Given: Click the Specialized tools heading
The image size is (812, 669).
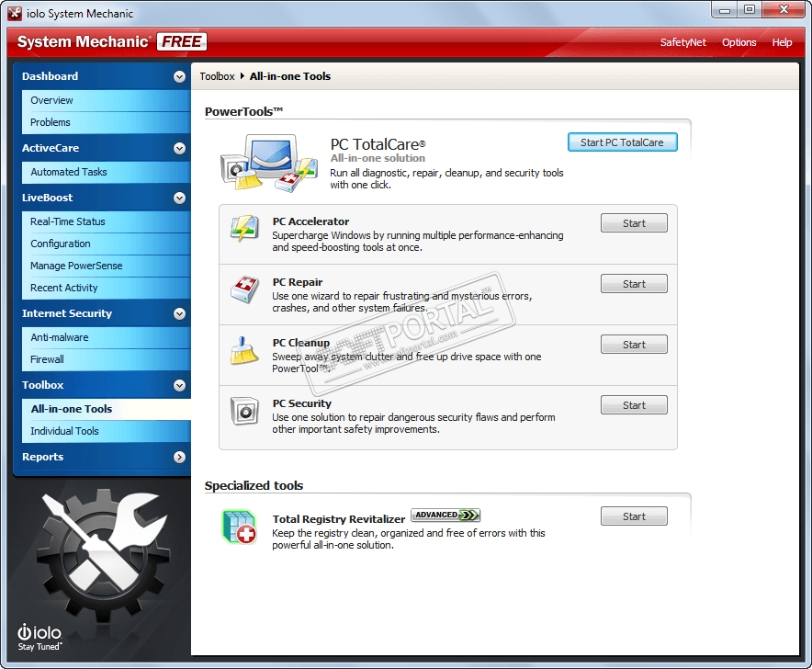Looking at the screenshot, I should (254, 486).
